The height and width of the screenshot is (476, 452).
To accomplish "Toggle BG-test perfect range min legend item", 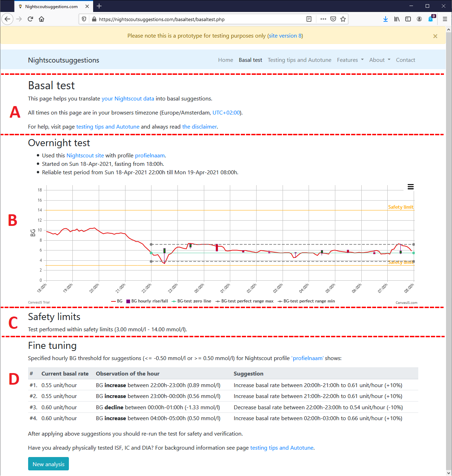I will click(306, 301).
